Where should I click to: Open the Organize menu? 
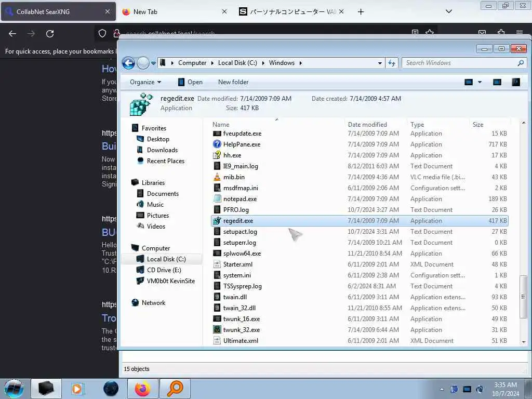145,82
